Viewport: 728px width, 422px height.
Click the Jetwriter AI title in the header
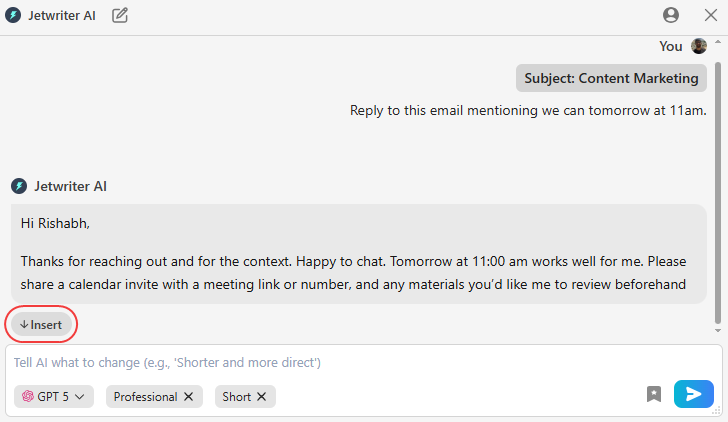point(62,15)
